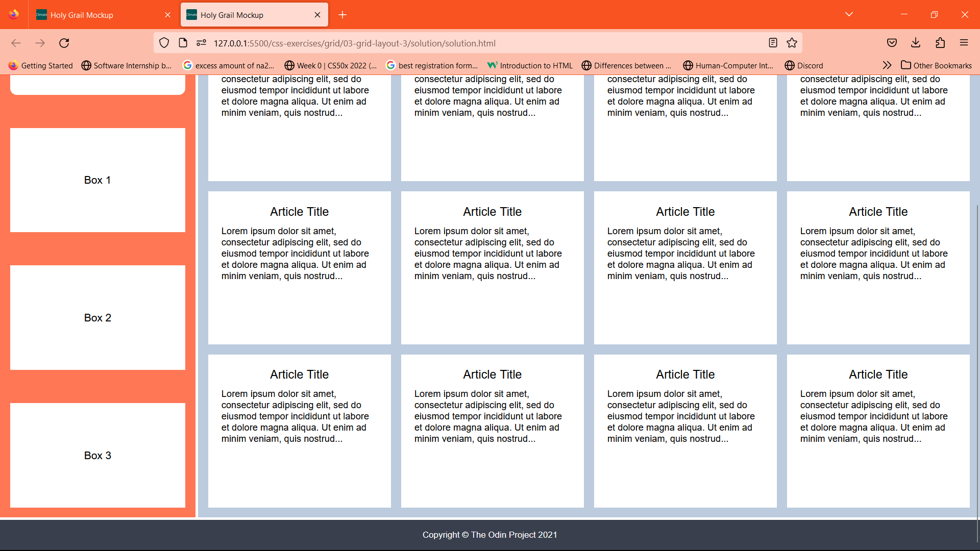Viewport: 980px width, 551px height.
Task: Open the Discord bookmark
Action: [804, 65]
